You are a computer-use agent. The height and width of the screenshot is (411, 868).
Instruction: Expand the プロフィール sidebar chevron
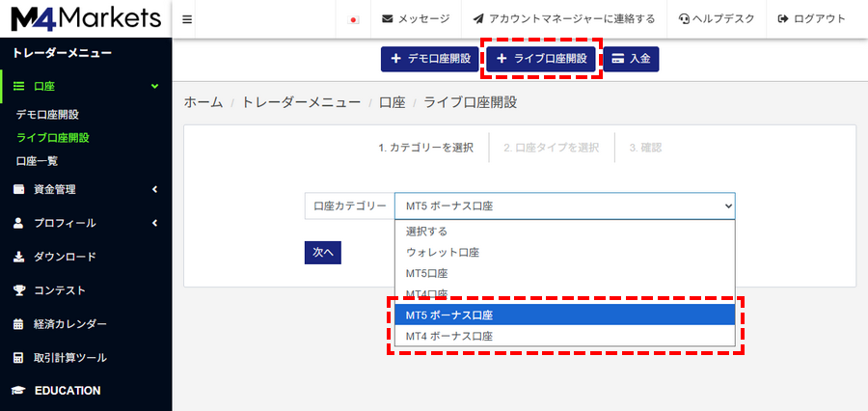click(x=154, y=223)
